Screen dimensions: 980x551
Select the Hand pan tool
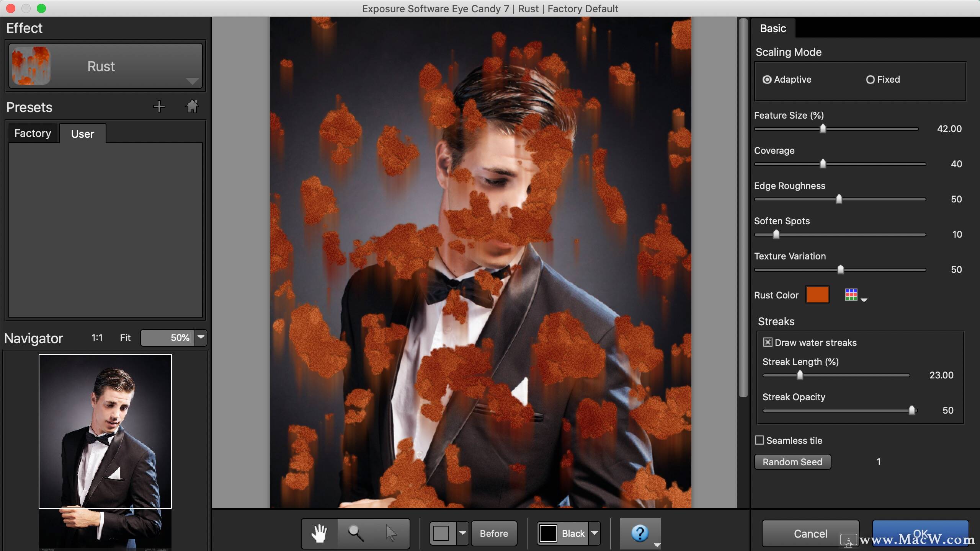tap(319, 533)
